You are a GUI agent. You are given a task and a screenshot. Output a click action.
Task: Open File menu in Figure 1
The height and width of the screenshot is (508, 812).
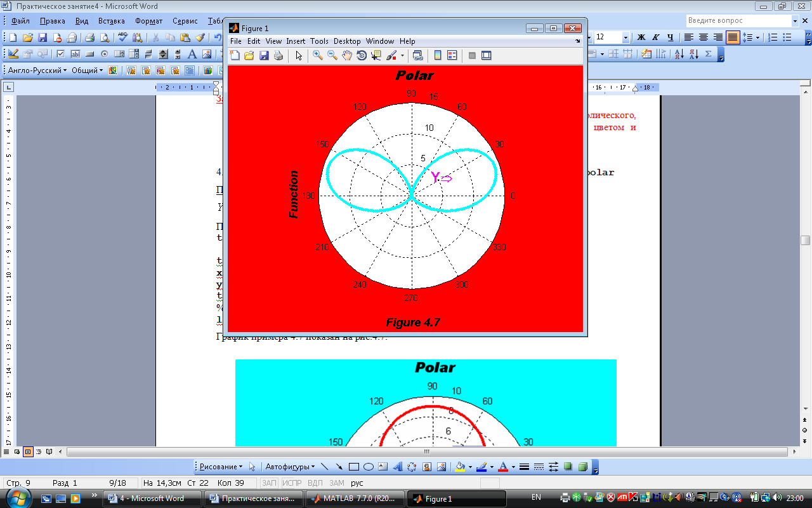(236, 41)
